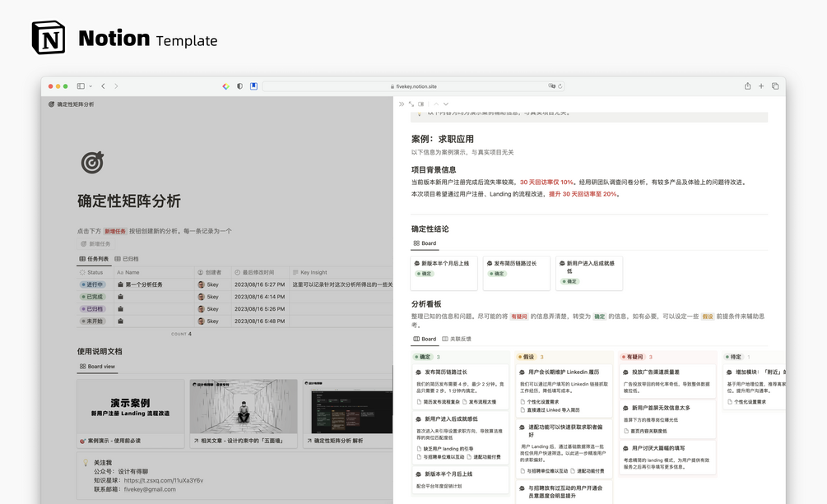The height and width of the screenshot is (504, 827).
Task: Open the 新用户首屏无效信息太多 card
Action: (x=667, y=419)
